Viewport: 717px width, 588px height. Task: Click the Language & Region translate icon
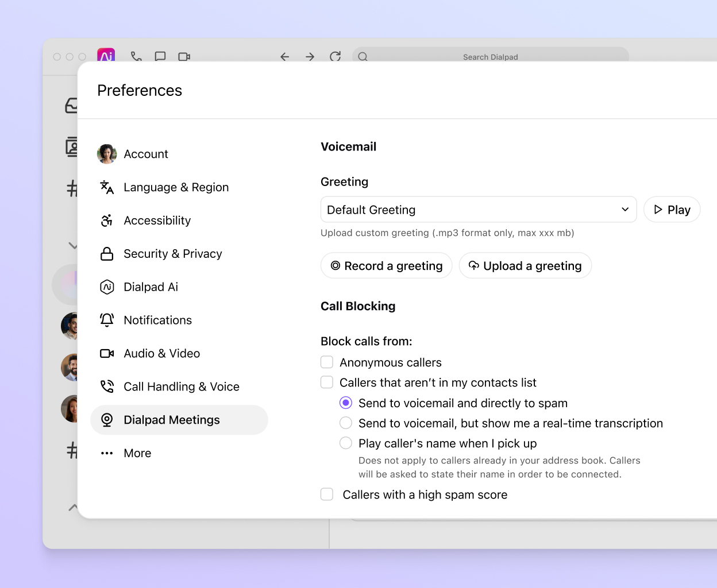pos(107,187)
